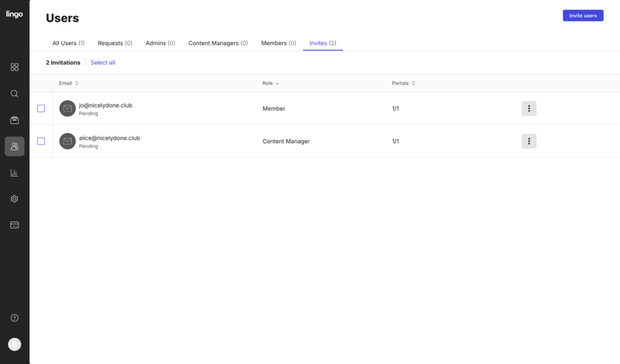Image resolution: width=620 pixels, height=364 pixels.
Task: Open the analytics bar chart icon
Action: [x=15, y=173]
